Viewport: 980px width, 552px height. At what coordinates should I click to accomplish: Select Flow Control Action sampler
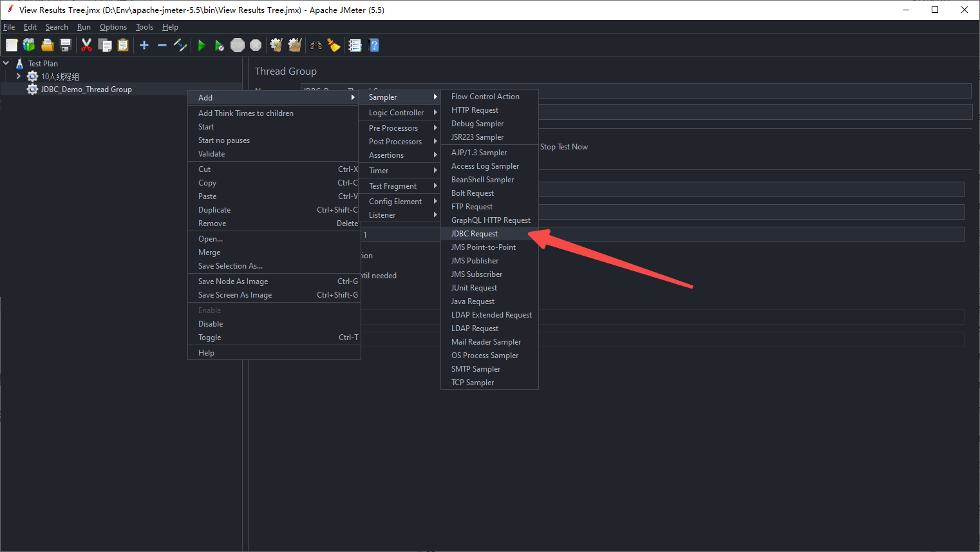(489, 96)
